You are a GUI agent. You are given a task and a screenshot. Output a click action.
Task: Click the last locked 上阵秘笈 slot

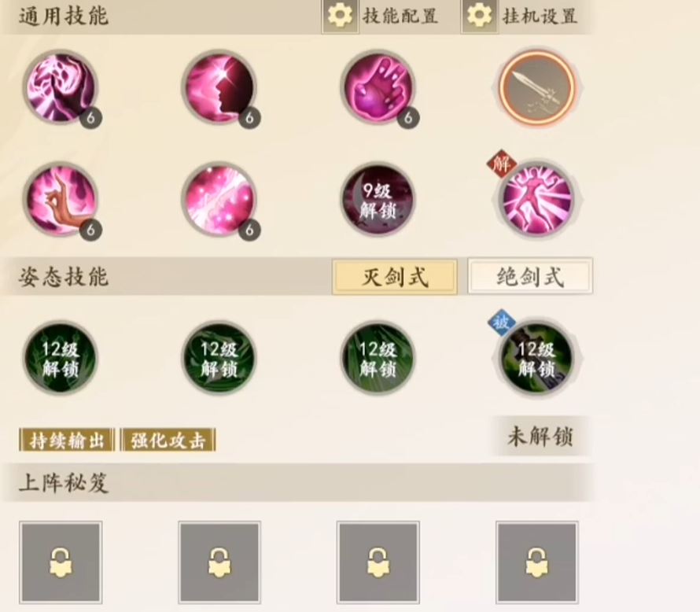click(537, 562)
